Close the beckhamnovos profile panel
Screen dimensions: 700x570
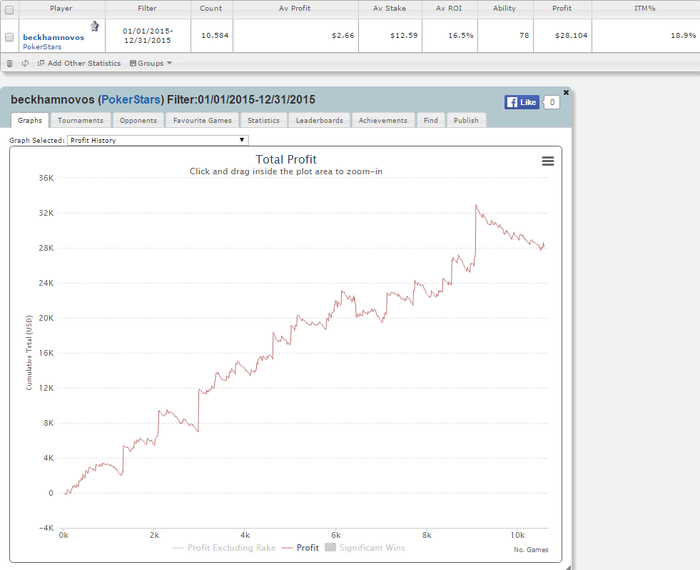click(566, 92)
